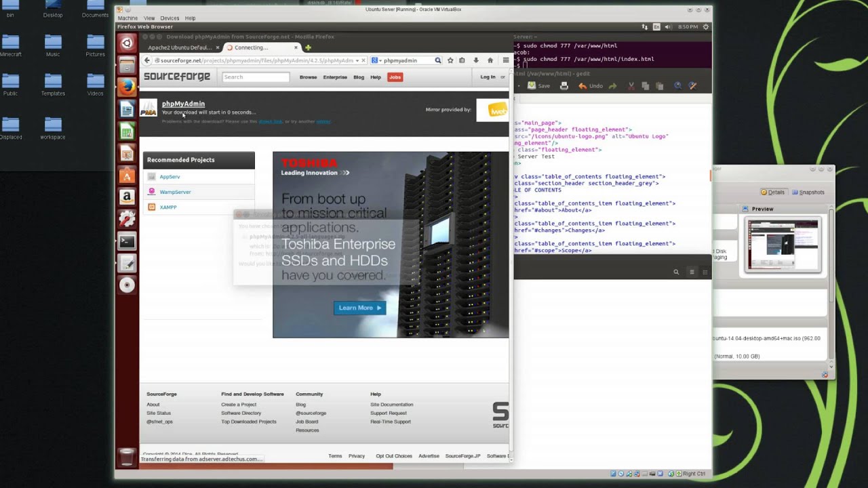The width and height of the screenshot is (868, 488).
Task: Open Ubuntu Dash from the launcher
Action: click(x=127, y=43)
